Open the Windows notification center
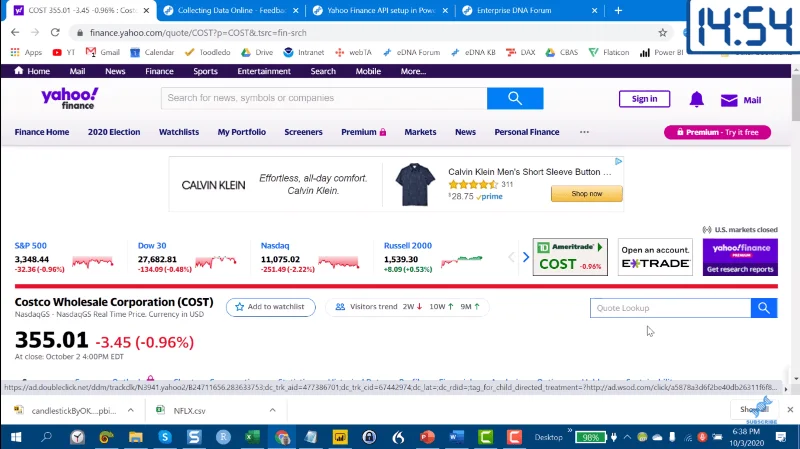 click(781, 437)
